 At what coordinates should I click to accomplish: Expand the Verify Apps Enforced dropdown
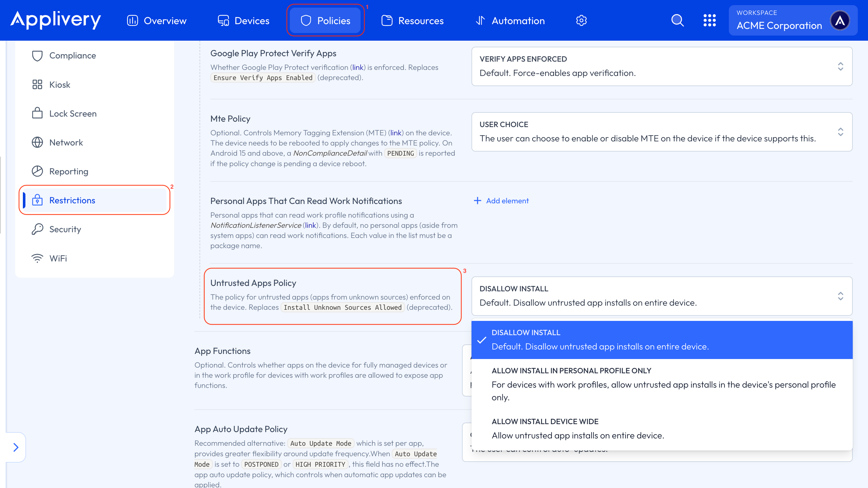coord(661,66)
